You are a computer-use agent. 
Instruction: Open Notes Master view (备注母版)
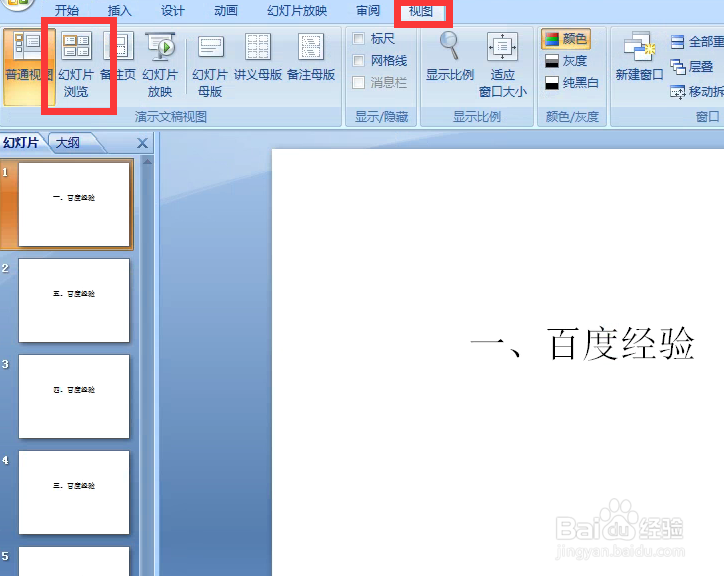(311, 56)
